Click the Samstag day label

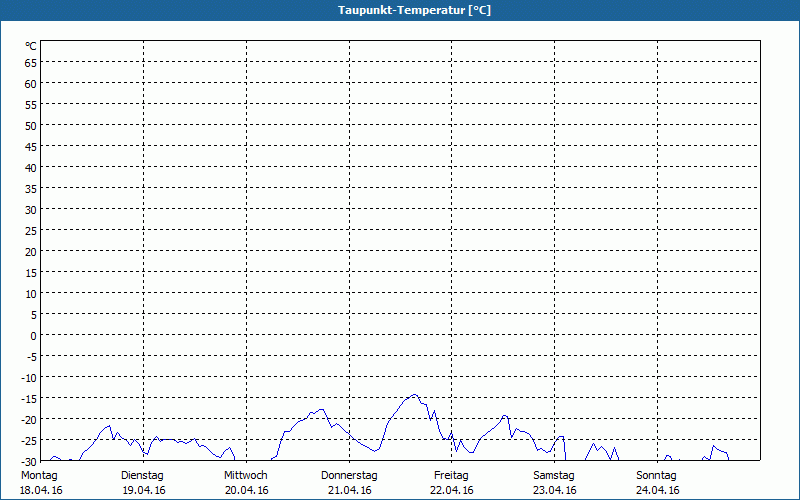pyautogui.click(x=554, y=475)
